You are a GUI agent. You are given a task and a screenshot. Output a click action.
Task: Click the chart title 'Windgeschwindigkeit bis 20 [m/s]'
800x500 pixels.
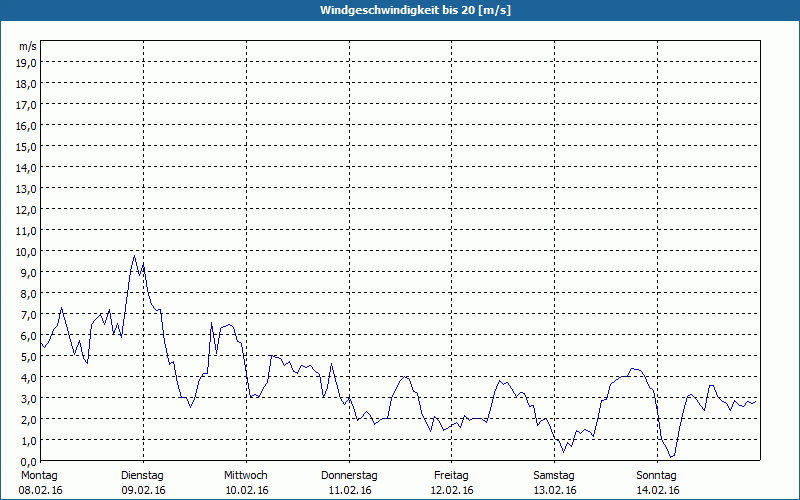click(x=399, y=10)
